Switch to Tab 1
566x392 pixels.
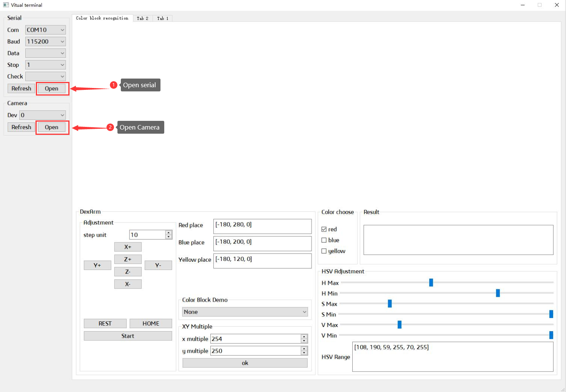coord(163,19)
